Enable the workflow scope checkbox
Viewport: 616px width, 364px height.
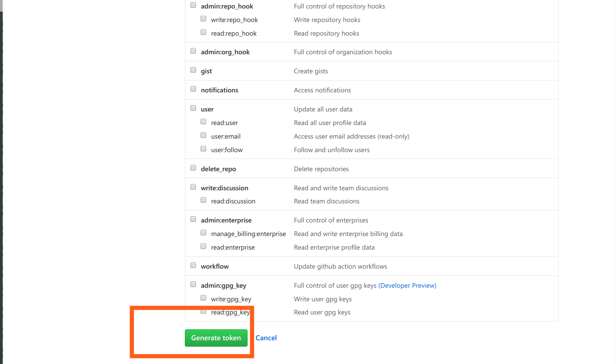(193, 266)
